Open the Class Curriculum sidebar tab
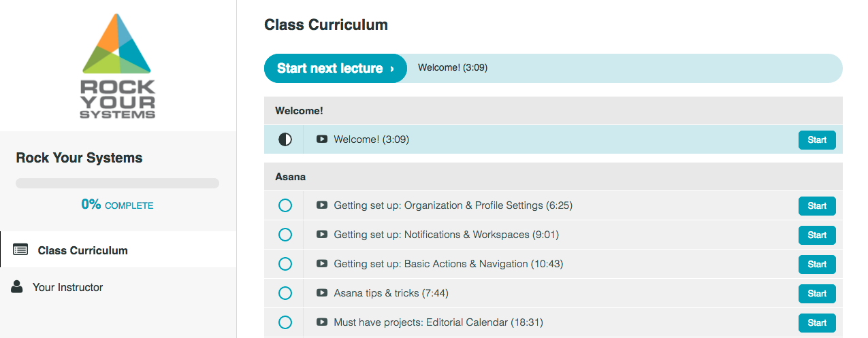 118,250
